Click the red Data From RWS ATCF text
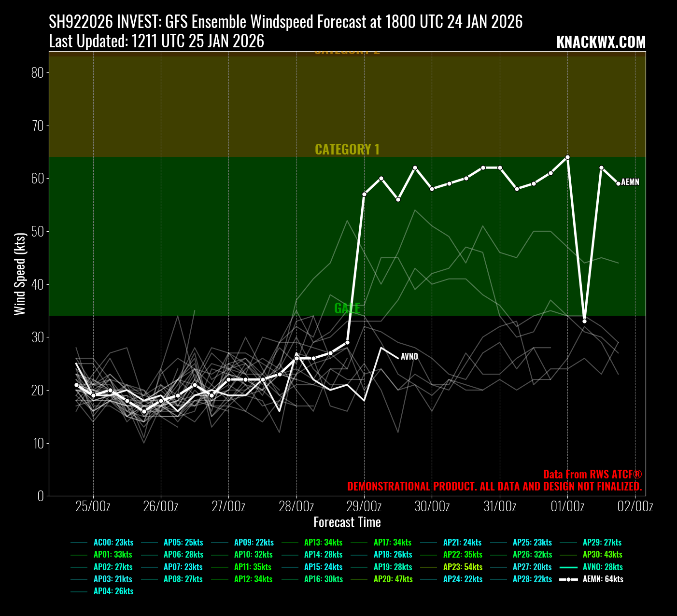The width and height of the screenshot is (677, 616). 592,474
